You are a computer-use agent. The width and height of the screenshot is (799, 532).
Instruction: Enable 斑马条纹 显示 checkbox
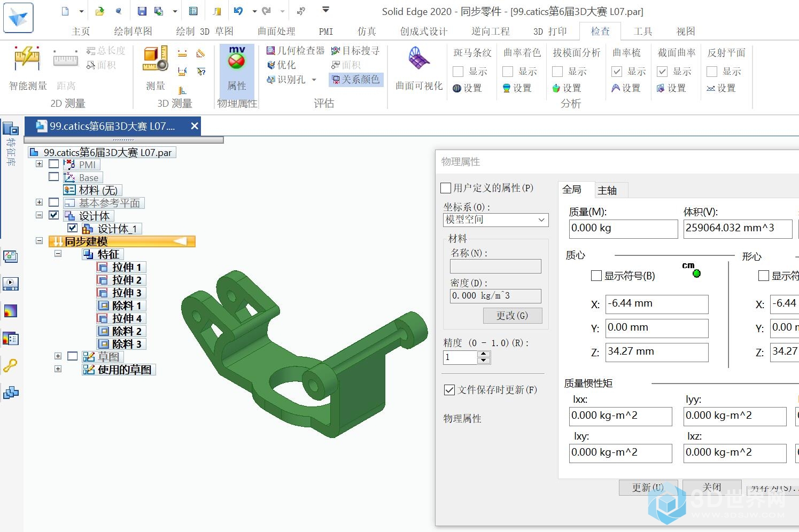(x=458, y=72)
